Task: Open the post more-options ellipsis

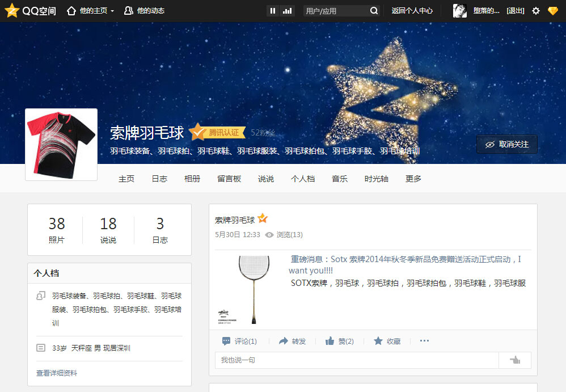Action: [424, 341]
